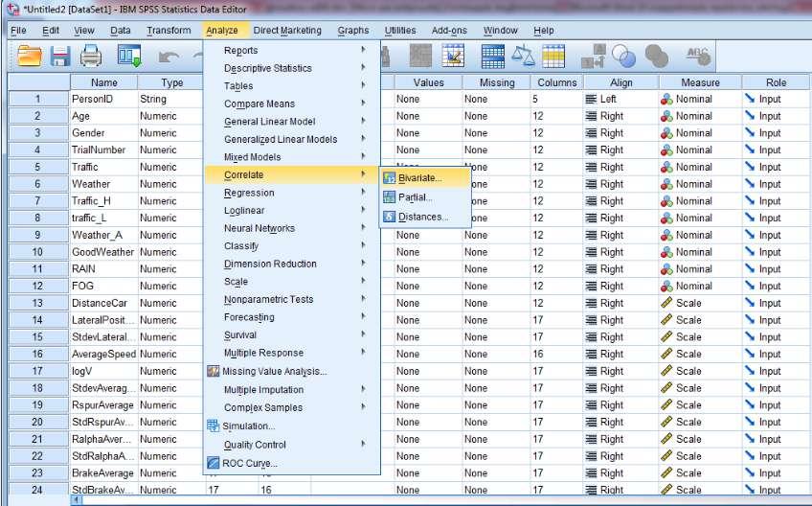Choose Partial correlation in the submenu
This screenshot has height=506, width=812.
(x=426, y=197)
